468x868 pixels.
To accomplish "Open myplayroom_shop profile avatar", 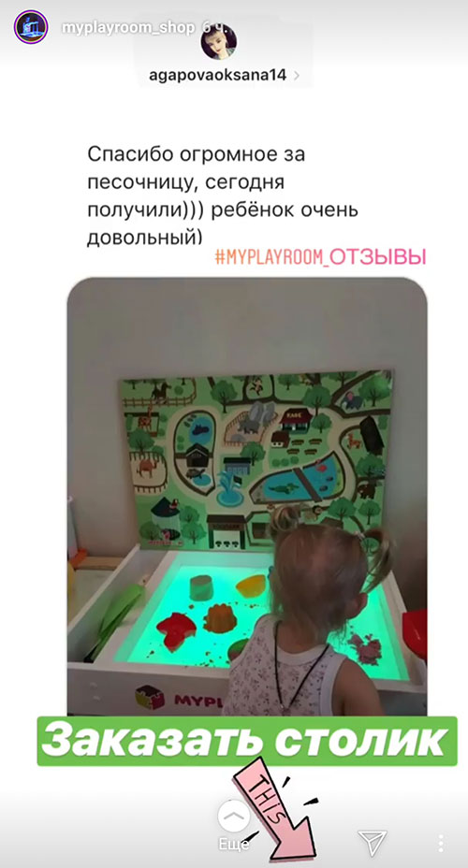I will tap(31, 26).
